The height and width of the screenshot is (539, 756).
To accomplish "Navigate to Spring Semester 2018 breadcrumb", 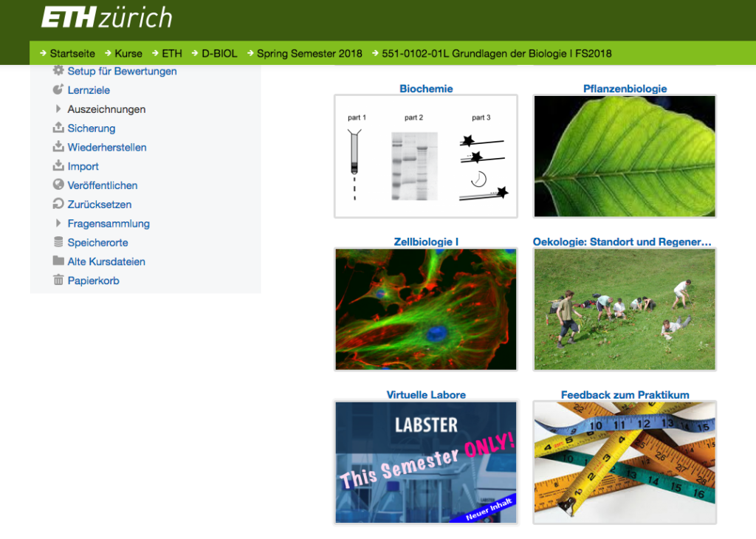I will coord(309,53).
